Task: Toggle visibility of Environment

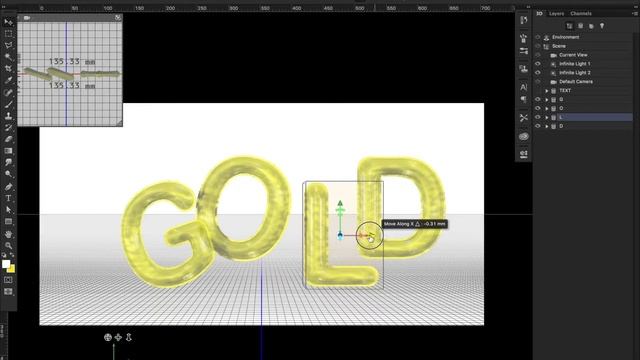Action: 538,37
